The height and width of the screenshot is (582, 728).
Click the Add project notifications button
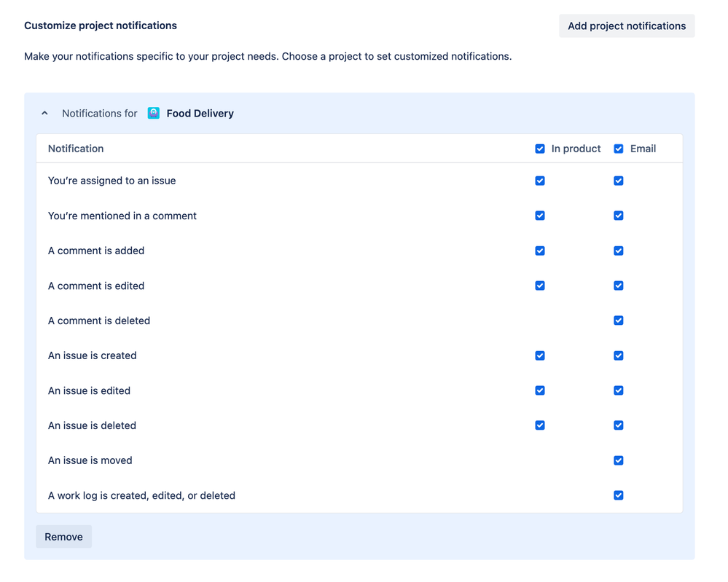point(627,26)
